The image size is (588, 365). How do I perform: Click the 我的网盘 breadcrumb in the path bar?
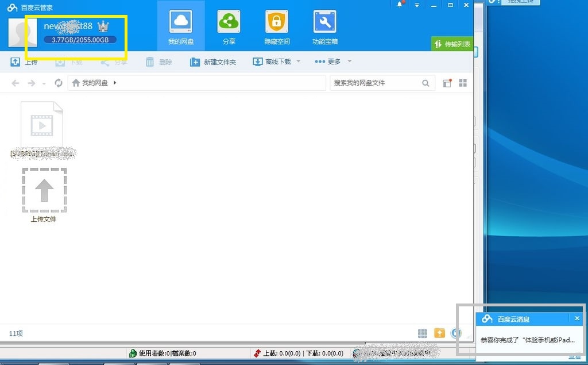pyautogui.click(x=95, y=83)
